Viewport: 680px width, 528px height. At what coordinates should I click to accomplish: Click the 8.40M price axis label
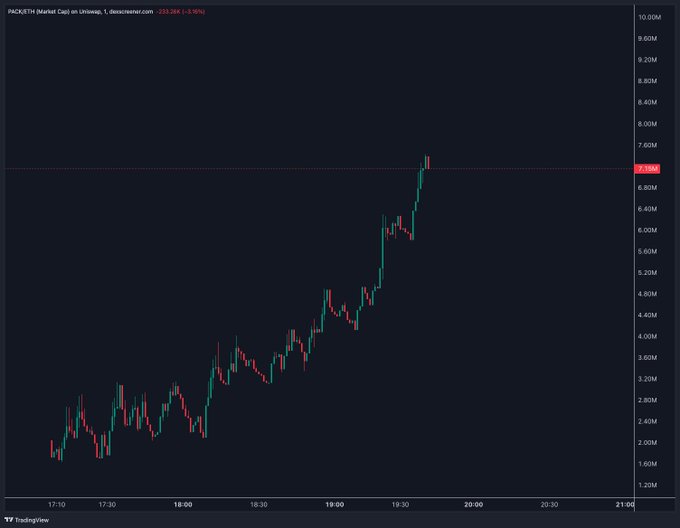tap(647, 102)
